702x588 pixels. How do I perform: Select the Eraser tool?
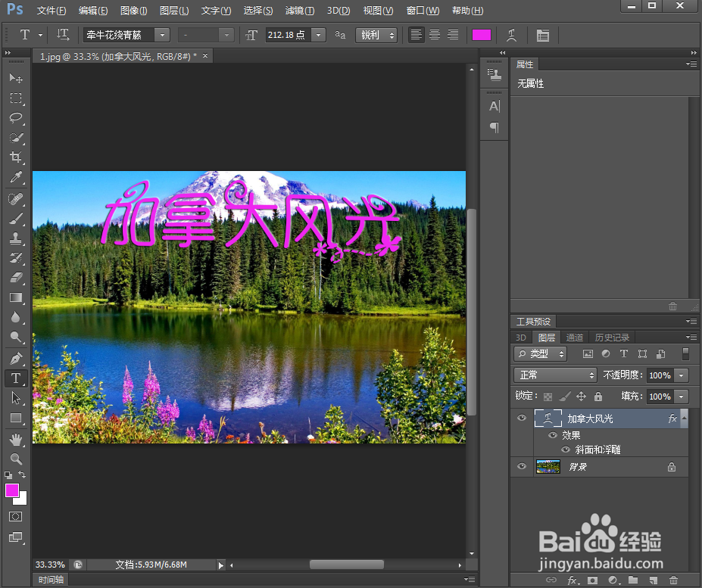pyautogui.click(x=16, y=278)
